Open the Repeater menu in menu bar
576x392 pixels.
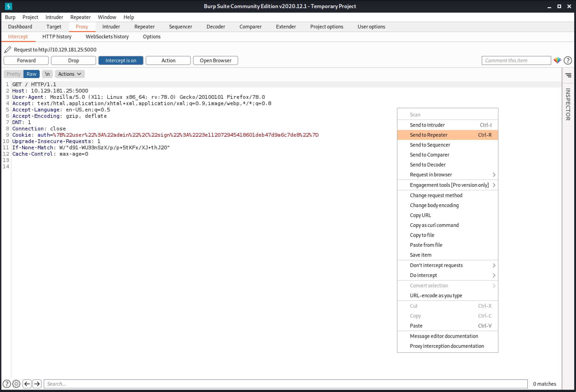point(81,17)
